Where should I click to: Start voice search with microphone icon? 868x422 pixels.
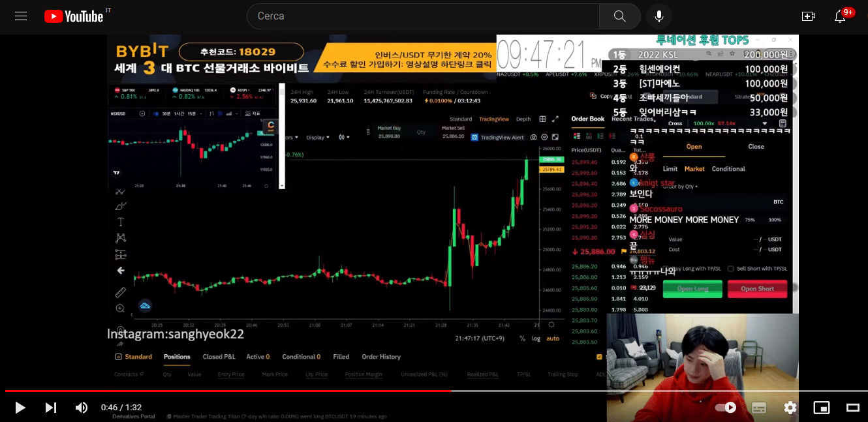659,16
